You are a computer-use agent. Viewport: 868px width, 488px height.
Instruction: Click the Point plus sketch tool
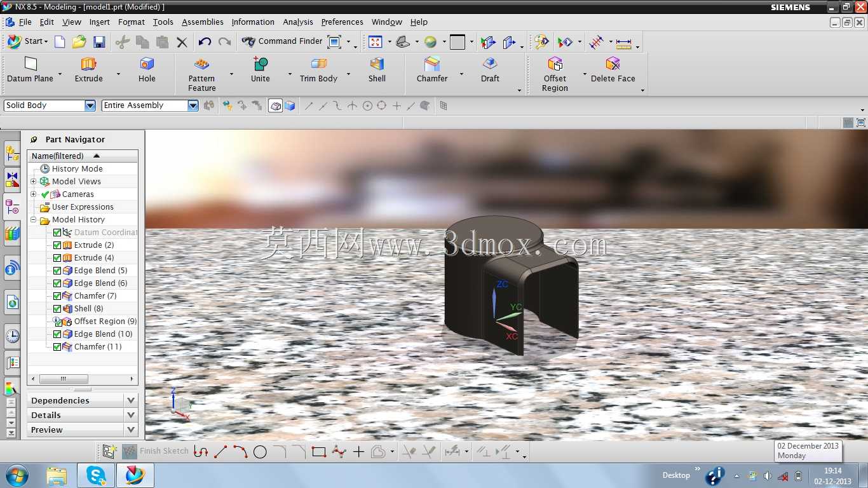click(358, 452)
